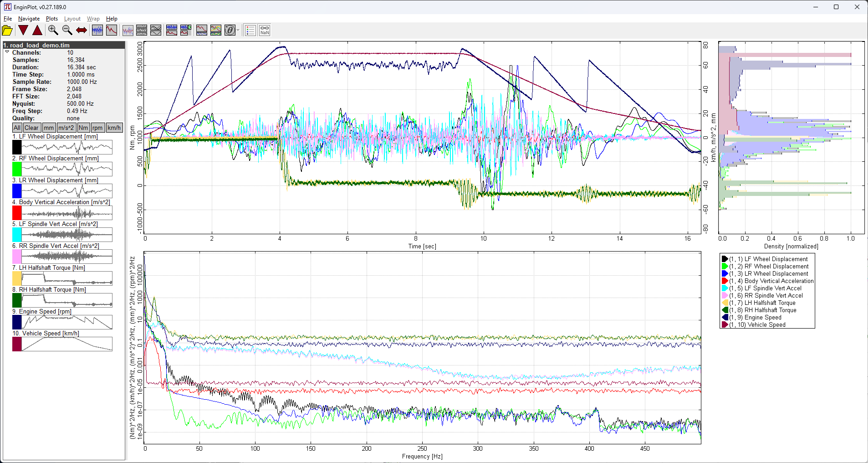
Task: Select the red spectrum plot icon
Action: pos(112,30)
